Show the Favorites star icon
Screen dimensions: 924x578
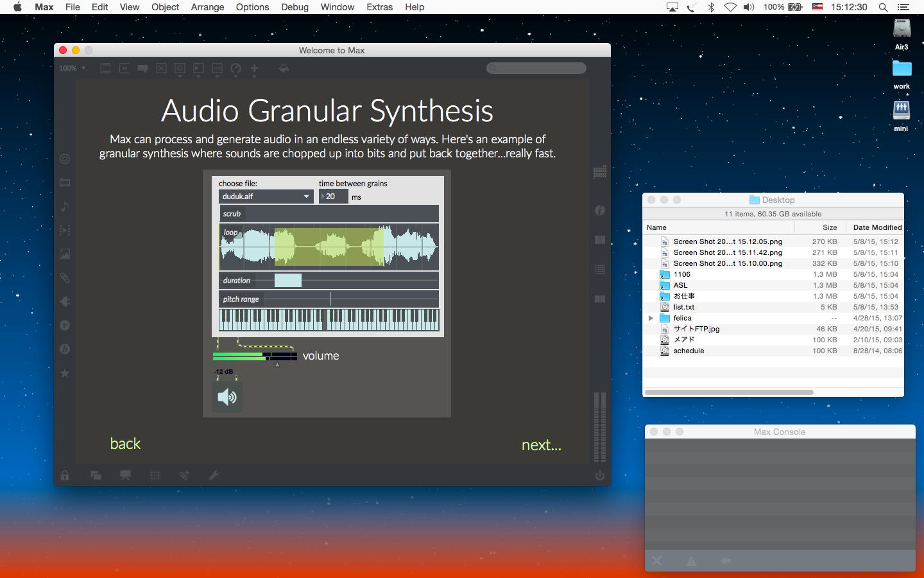pos(65,373)
